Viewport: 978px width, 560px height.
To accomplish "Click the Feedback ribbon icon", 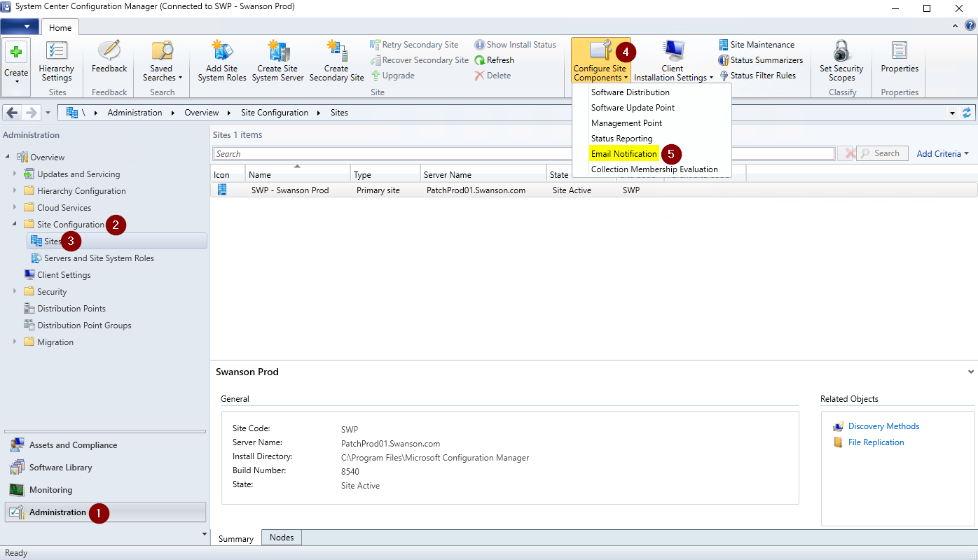I will pos(109,52).
